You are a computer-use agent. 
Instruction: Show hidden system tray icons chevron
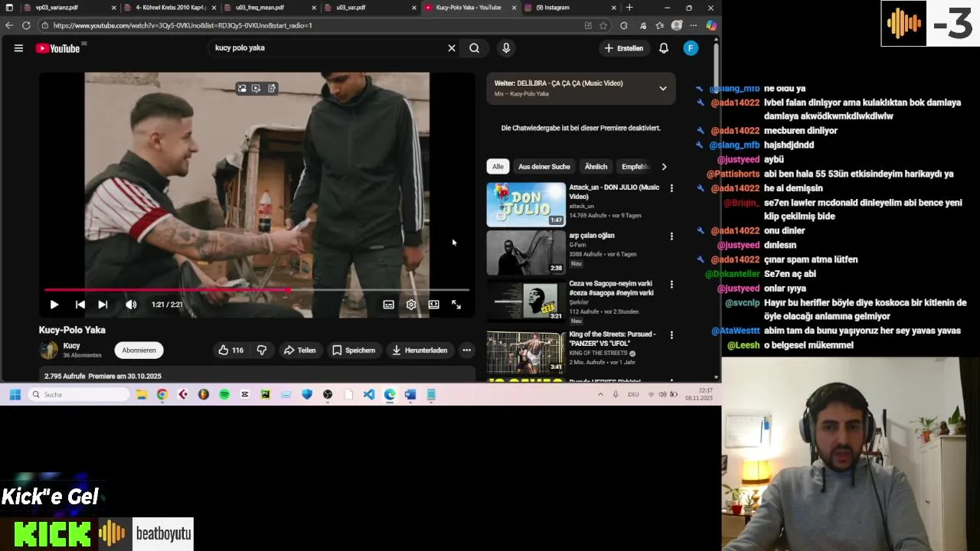[x=600, y=394]
